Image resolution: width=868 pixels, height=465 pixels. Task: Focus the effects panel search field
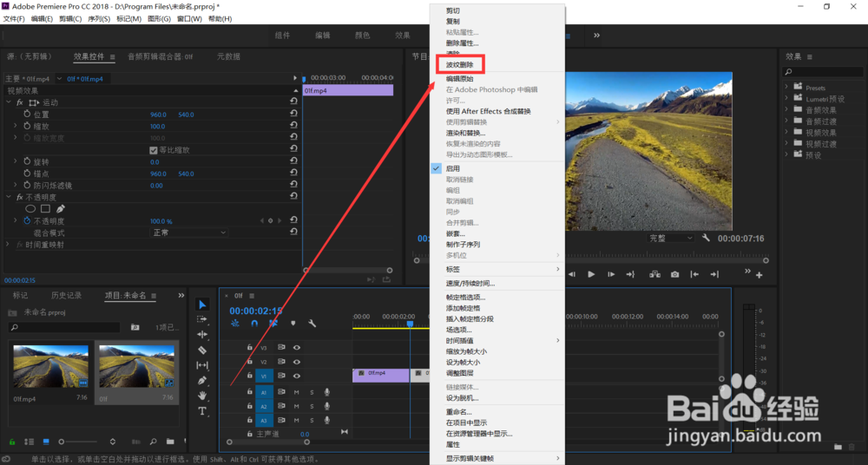(824, 72)
